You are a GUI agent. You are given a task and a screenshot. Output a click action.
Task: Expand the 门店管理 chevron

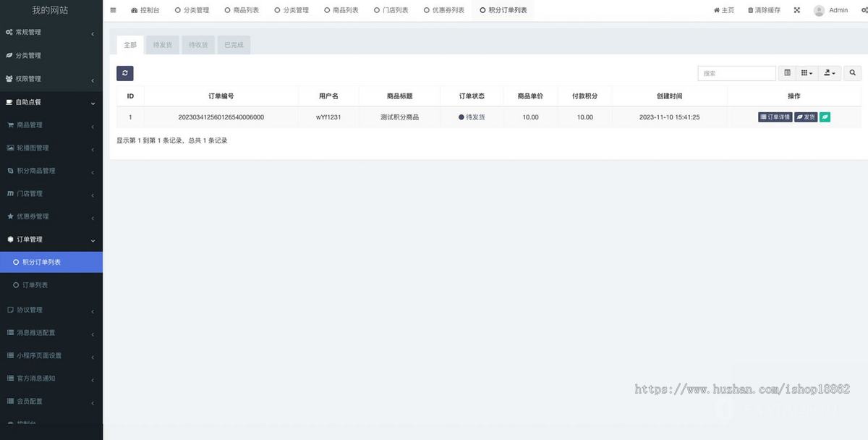[x=93, y=195]
